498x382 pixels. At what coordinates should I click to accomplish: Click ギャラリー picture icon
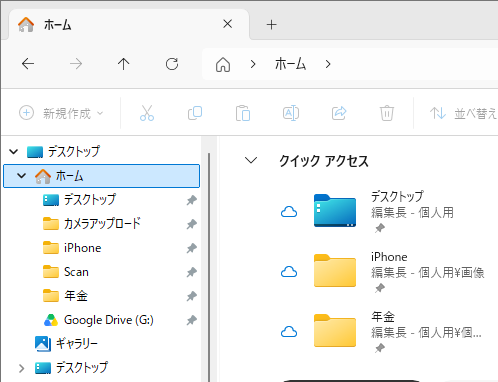point(43,344)
